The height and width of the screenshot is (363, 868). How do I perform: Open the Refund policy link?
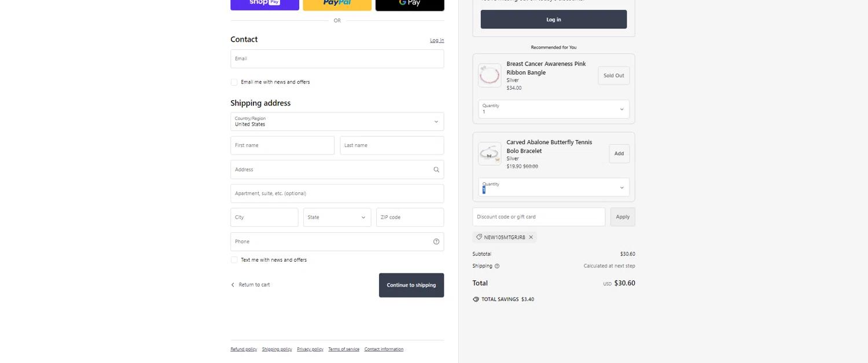244,349
